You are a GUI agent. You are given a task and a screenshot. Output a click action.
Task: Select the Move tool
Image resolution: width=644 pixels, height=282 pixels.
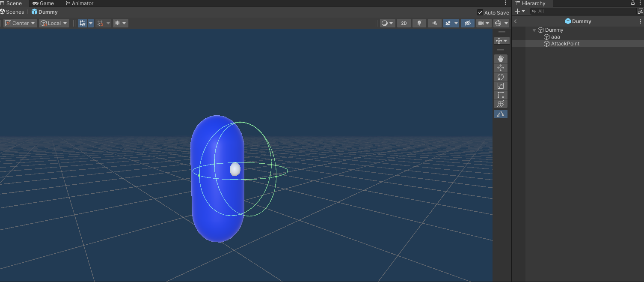coord(501,68)
